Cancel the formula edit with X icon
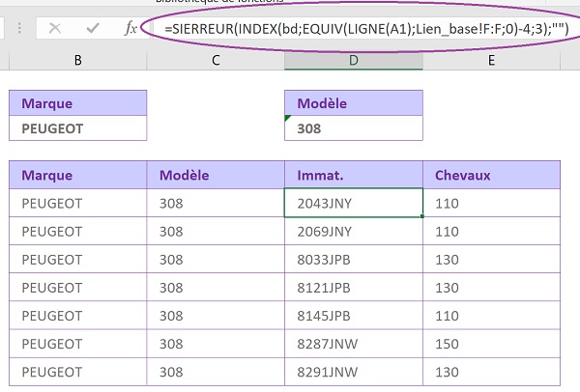This screenshot has width=580, height=392. [55, 28]
